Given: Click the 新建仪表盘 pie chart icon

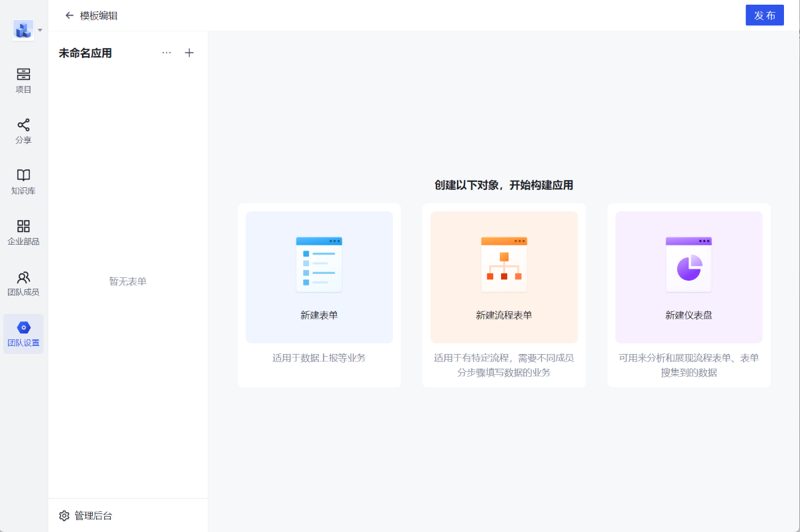Looking at the screenshot, I should pos(689,267).
